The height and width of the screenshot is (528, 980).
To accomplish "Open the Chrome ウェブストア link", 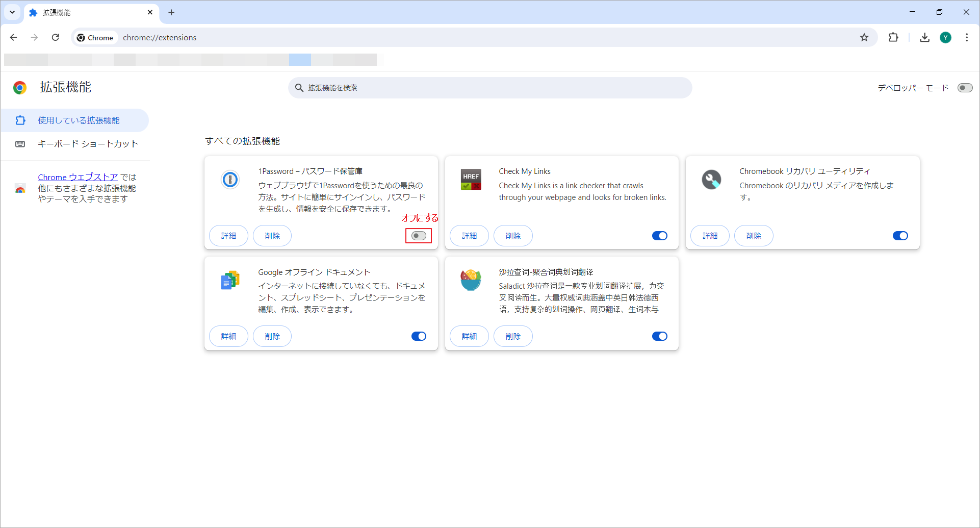I will [x=78, y=177].
